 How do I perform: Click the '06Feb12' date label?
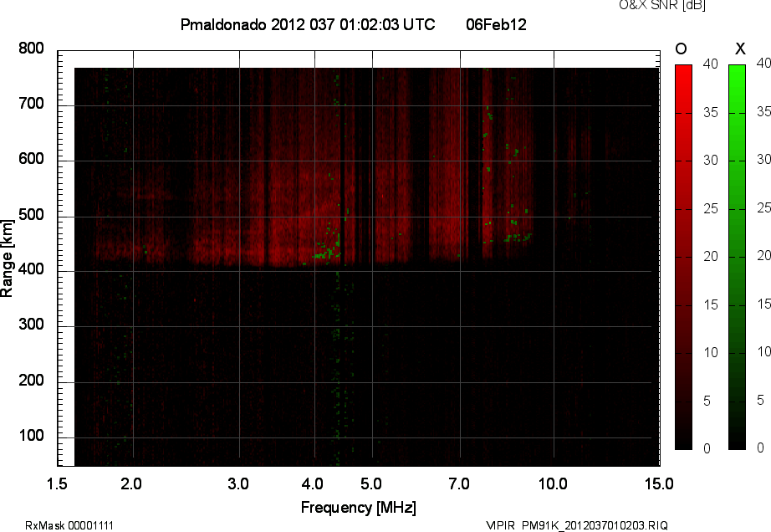[496, 25]
